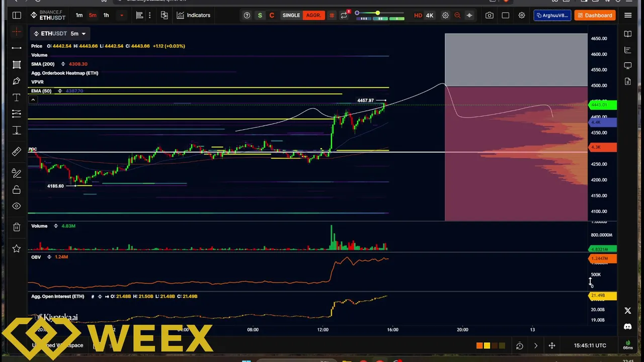
Task: Click the Agg. Orderbook Heatmap (ETH) label
Action: (x=64, y=73)
